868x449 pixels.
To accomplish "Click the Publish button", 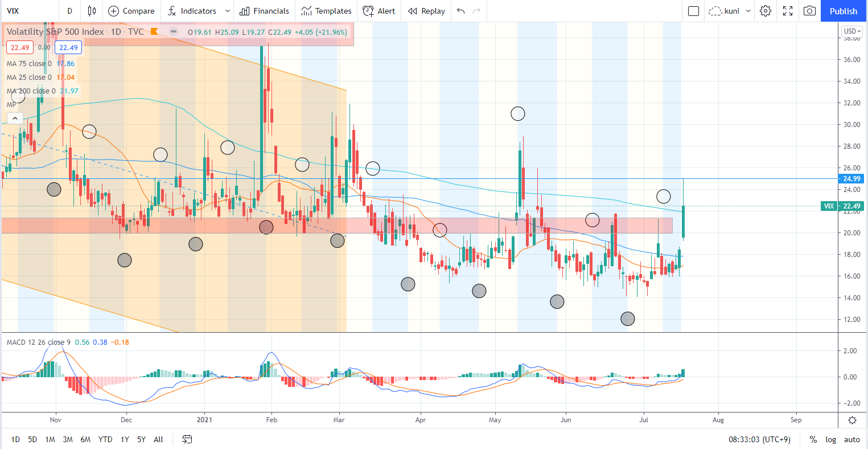I will (843, 11).
